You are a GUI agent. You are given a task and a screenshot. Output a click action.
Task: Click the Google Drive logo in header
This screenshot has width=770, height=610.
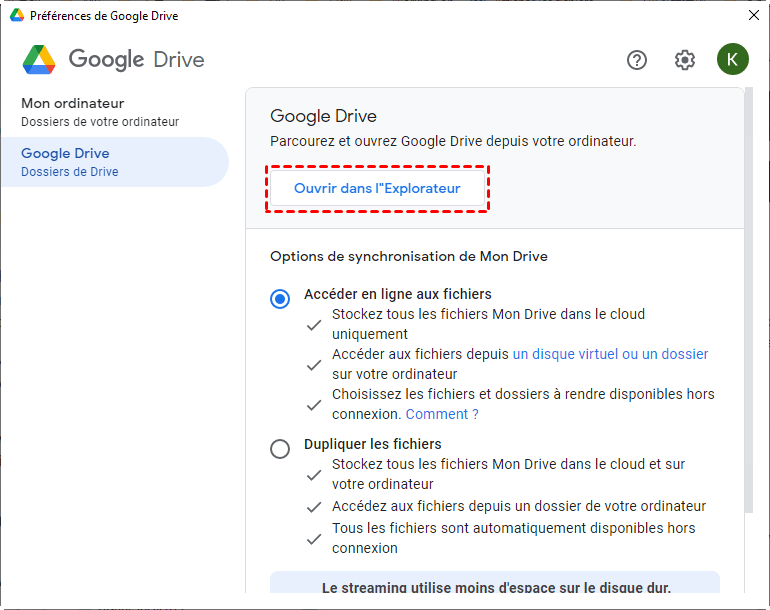[x=40, y=60]
